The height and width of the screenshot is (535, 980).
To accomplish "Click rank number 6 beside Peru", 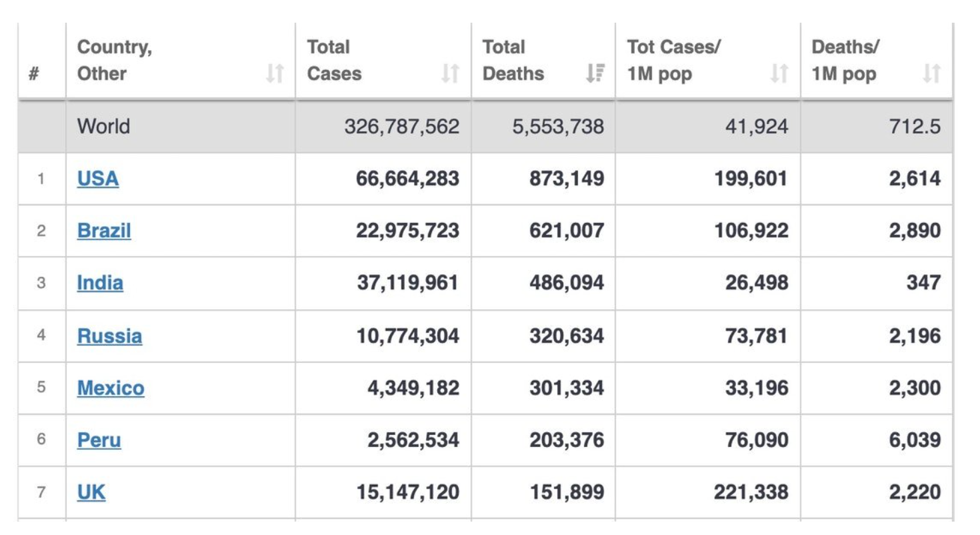I will tap(41, 440).
